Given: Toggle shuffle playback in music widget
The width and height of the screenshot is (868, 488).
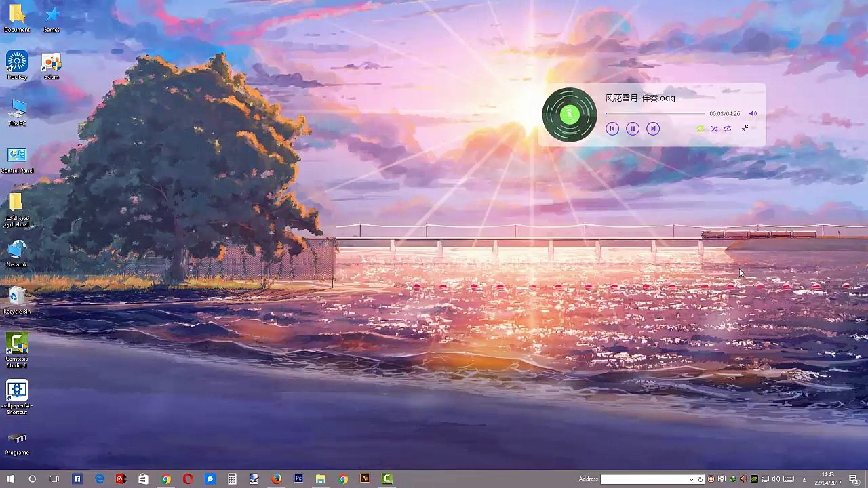Looking at the screenshot, I should (x=714, y=129).
